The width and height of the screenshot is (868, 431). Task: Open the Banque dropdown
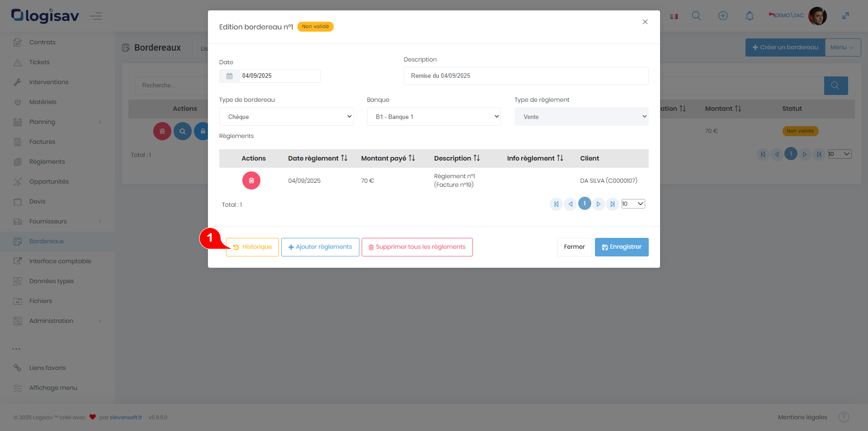(434, 117)
